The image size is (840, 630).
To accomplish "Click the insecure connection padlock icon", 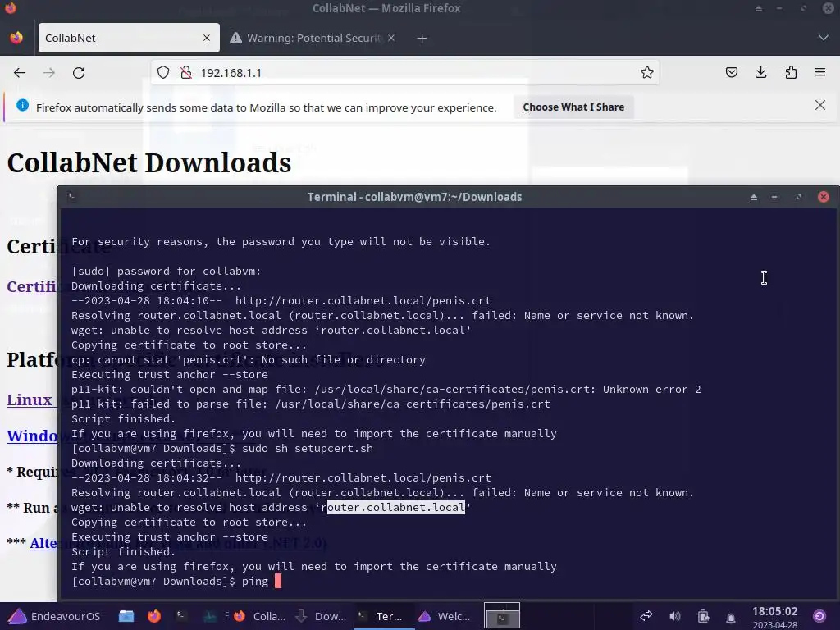I will point(186,73).
